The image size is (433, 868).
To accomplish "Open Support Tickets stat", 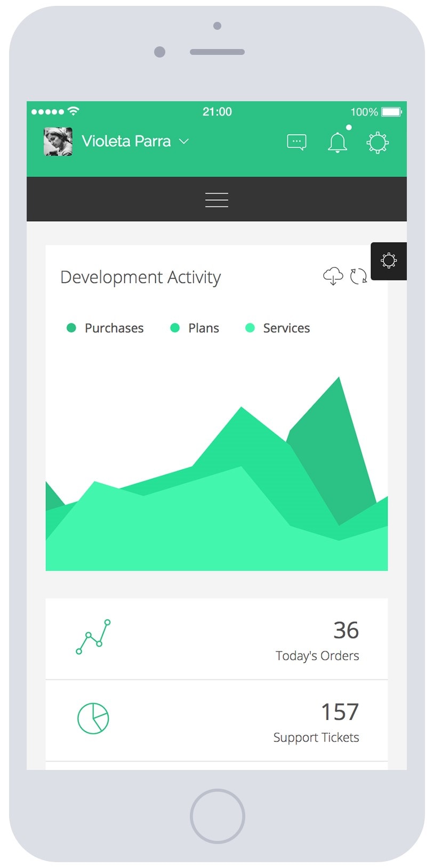I will (x=316, y=722).
